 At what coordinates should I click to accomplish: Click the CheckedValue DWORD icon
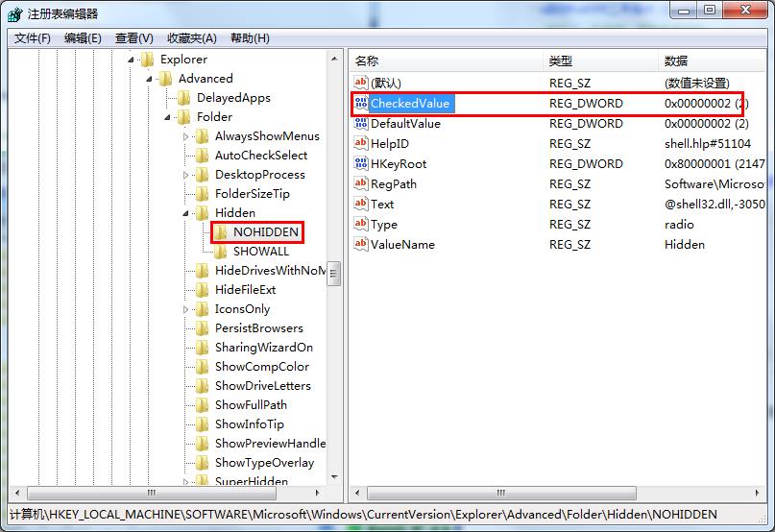pos(361,103)
